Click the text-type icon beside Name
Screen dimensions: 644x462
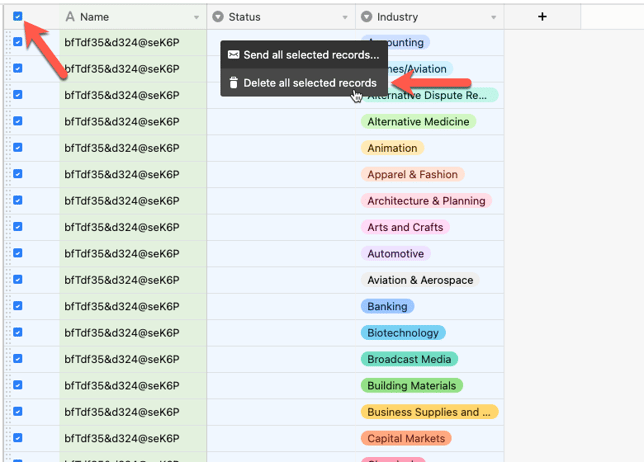click(x=70, y=16)
